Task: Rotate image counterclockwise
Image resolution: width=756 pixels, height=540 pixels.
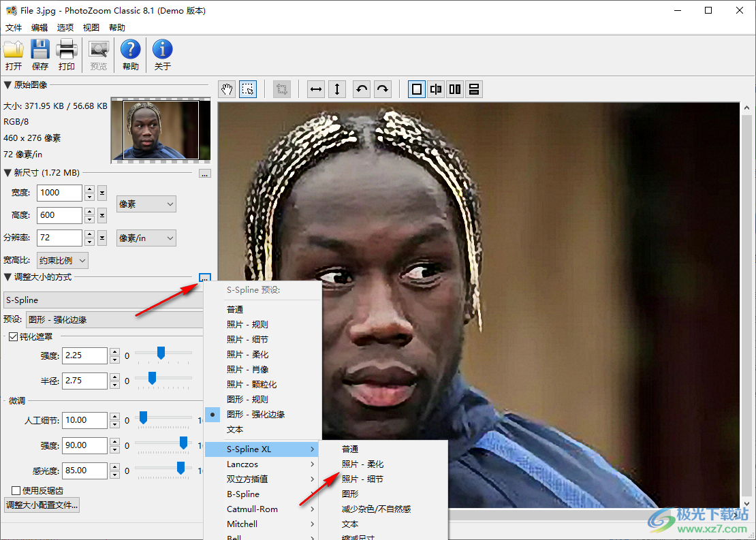Action: click(x=362, y=89)
